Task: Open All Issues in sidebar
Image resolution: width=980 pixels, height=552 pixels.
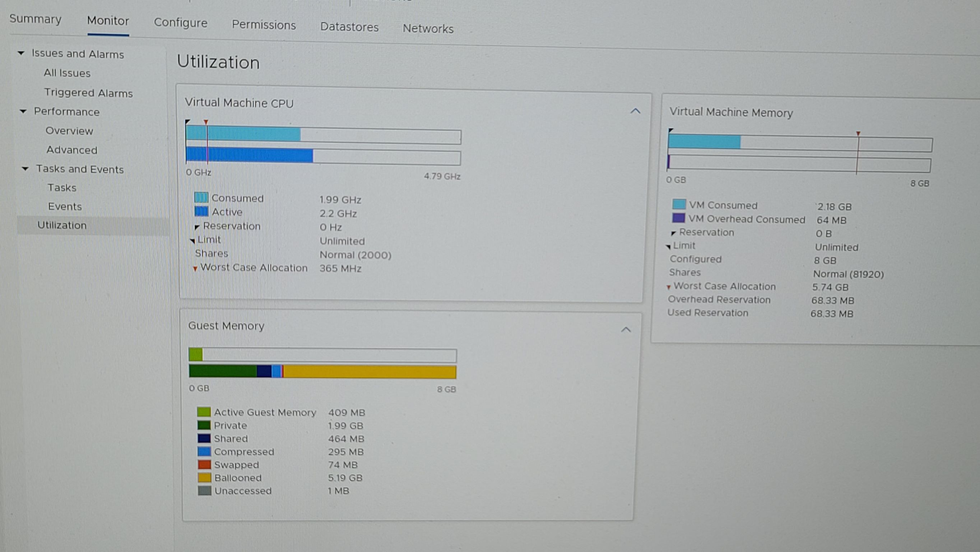Action: pyautogui.click(x=67, y=73)
